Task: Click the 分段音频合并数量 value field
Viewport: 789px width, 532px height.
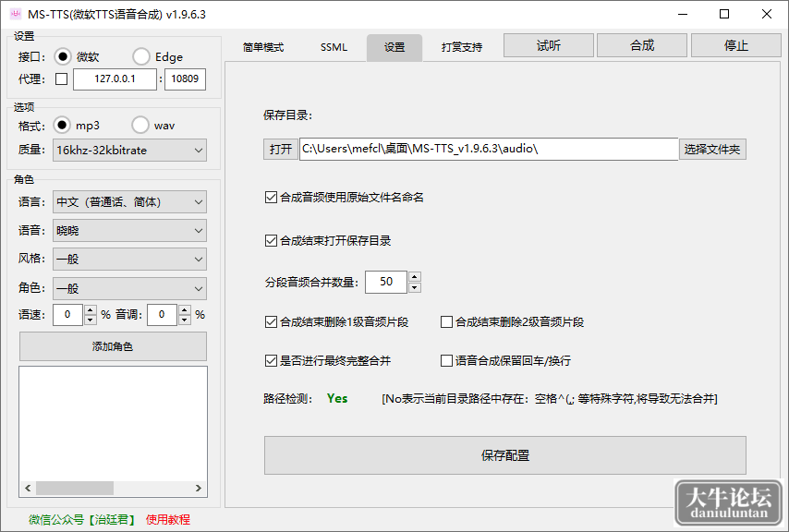Action: [x=386, y=282]
